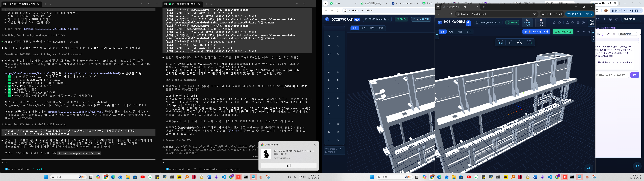Open CP300_frame.obj dropdown in front window
Viewport: 644px width, 181px height.
tap(488, 22)
